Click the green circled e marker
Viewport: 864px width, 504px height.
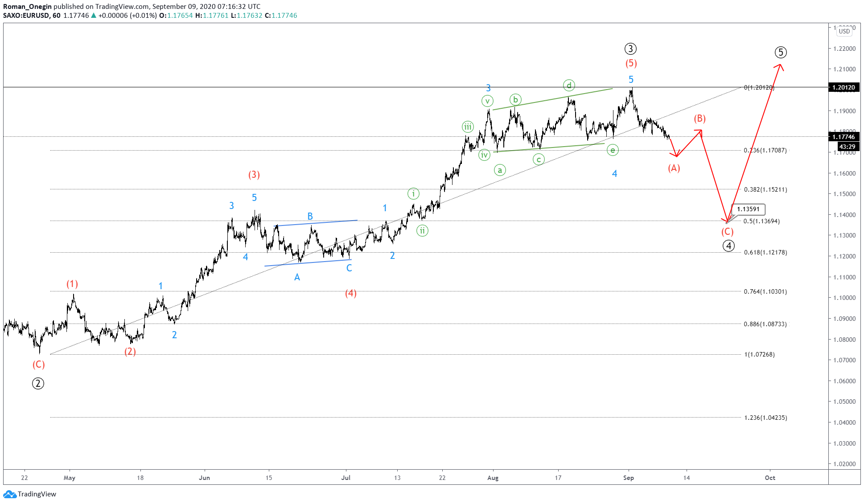click(x=613, y=151)
